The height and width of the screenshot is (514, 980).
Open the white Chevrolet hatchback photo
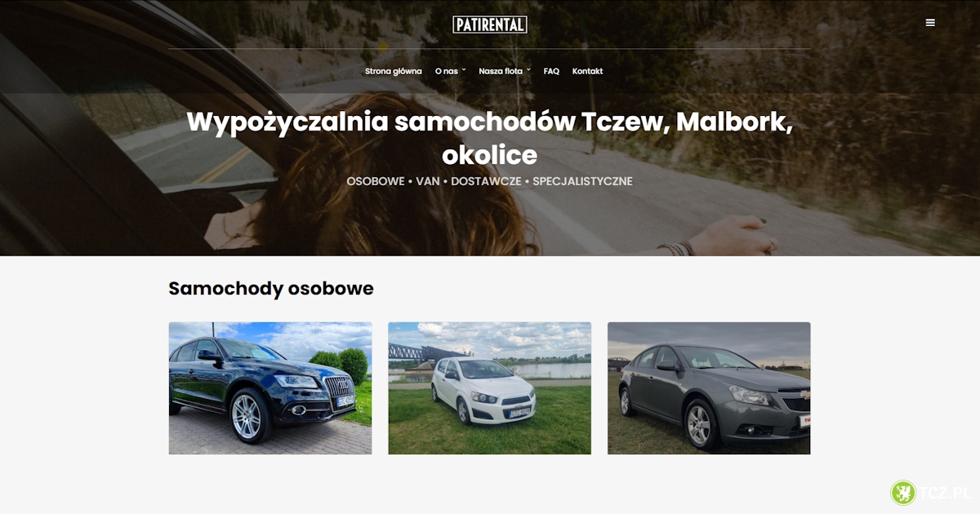[489, 388]
